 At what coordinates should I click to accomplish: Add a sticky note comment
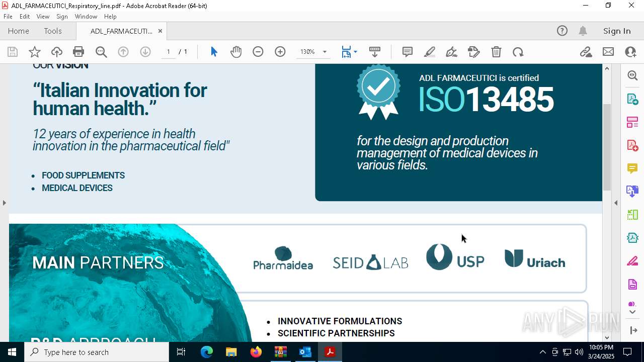point(408,52)
